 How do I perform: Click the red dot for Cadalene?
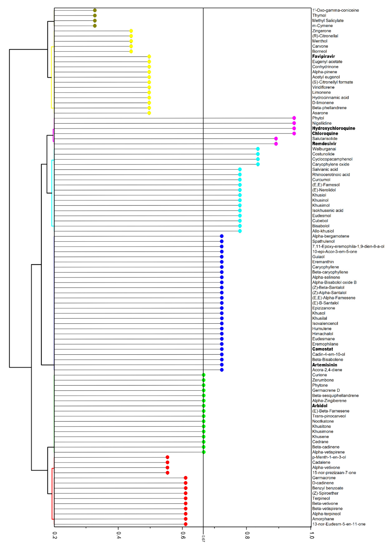point(167,462)
